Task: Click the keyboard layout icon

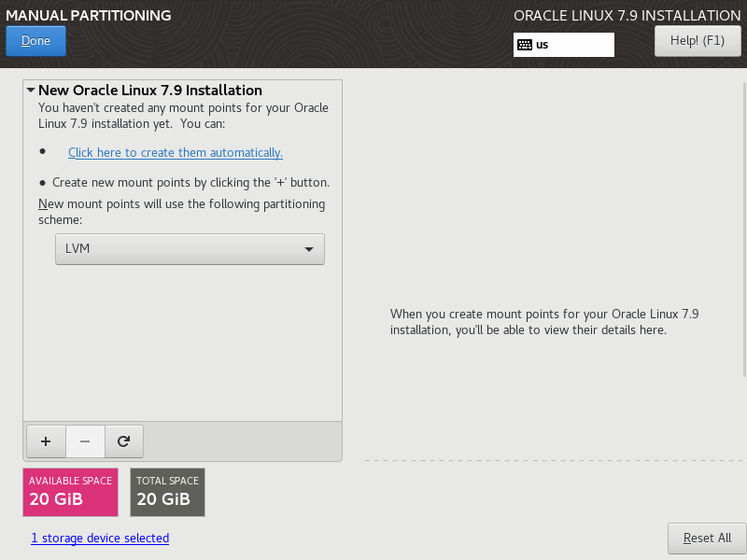Action: [525, 45]
